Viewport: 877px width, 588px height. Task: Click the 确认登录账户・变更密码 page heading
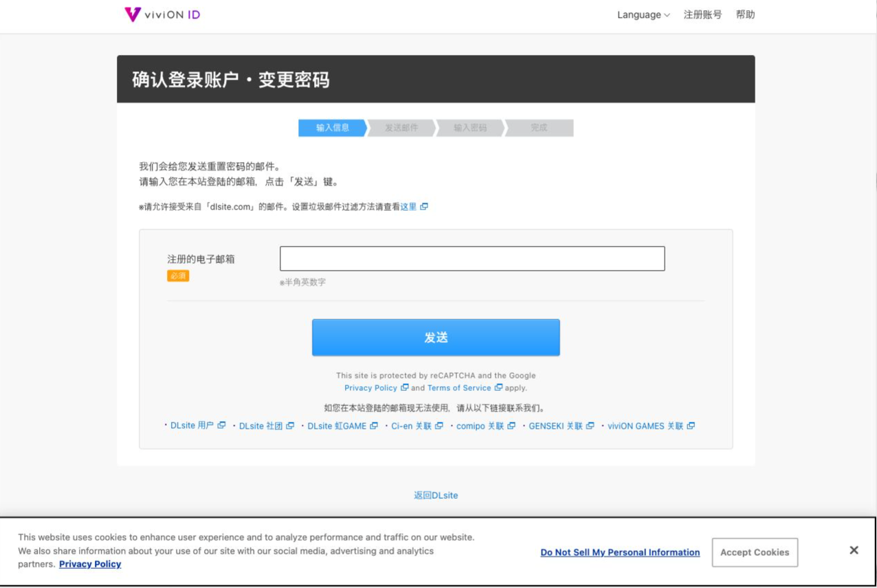tap(230, 80)
